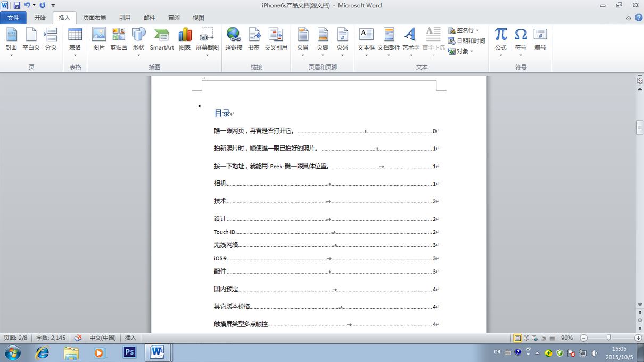Screen dimensions: 644x362
Task: Click the vertical scrollbar thumb
Action: pos(640,128)
